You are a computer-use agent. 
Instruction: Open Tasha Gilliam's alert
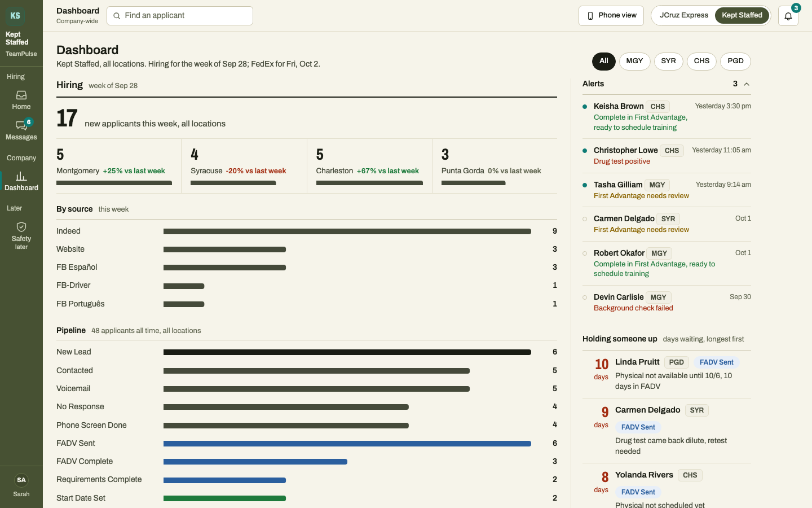click(667, 190)
